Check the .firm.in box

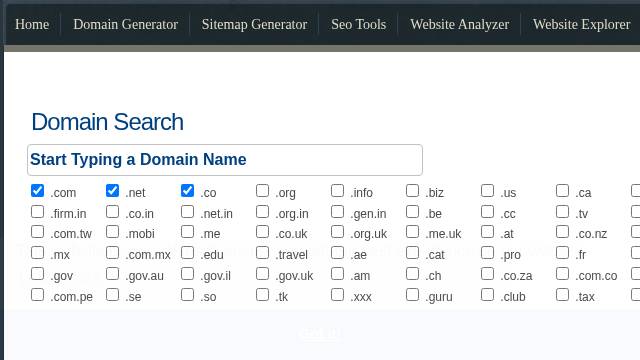38,211
